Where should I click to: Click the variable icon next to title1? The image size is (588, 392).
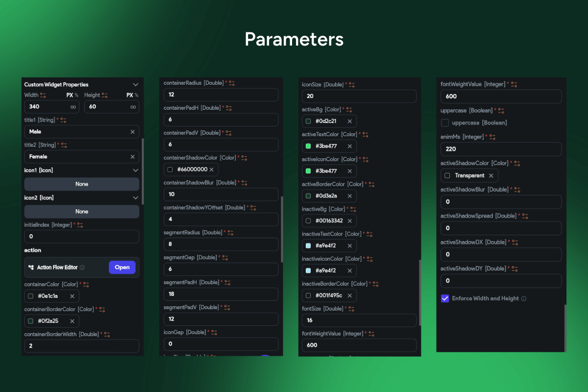tap(63, 120)
